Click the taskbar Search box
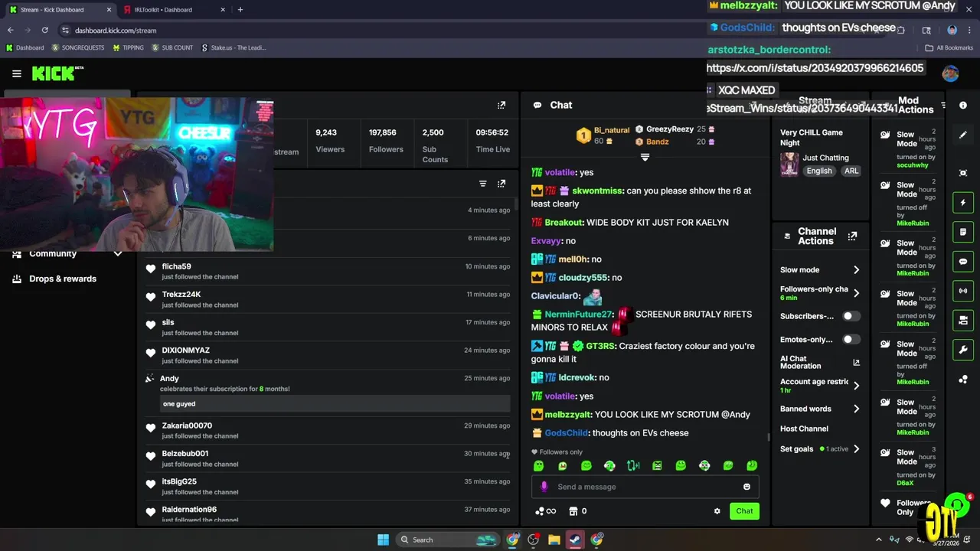The image size is (980, 551). coord(449,540)
